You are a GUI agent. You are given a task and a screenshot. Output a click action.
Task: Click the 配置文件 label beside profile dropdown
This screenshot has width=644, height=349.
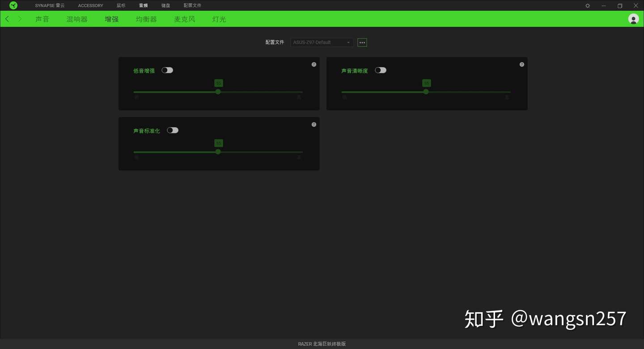click(275, 43)
